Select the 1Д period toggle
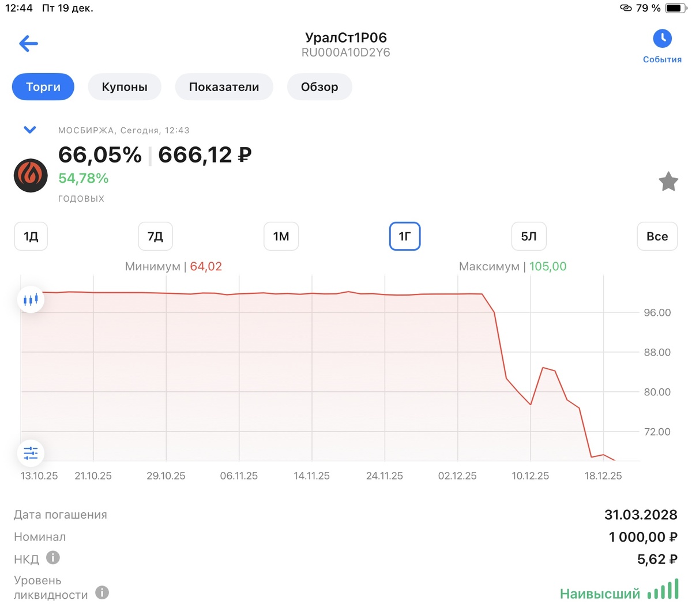692x616 pixels. (x=31, y=236)
